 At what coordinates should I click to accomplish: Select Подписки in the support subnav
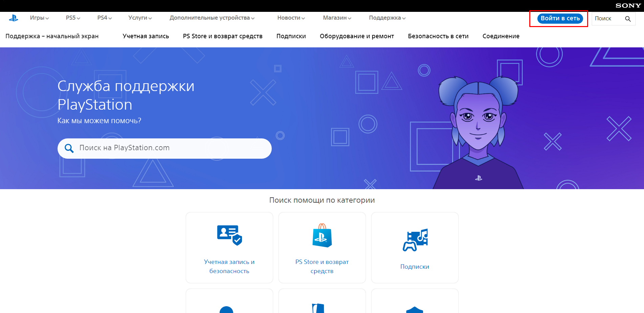[x=291, y=36]
